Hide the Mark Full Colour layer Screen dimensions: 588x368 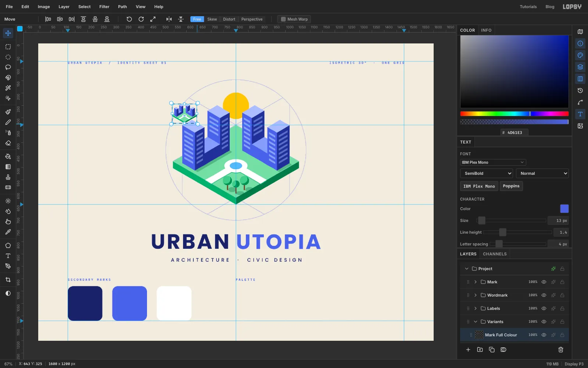click(x=544, y=335)
